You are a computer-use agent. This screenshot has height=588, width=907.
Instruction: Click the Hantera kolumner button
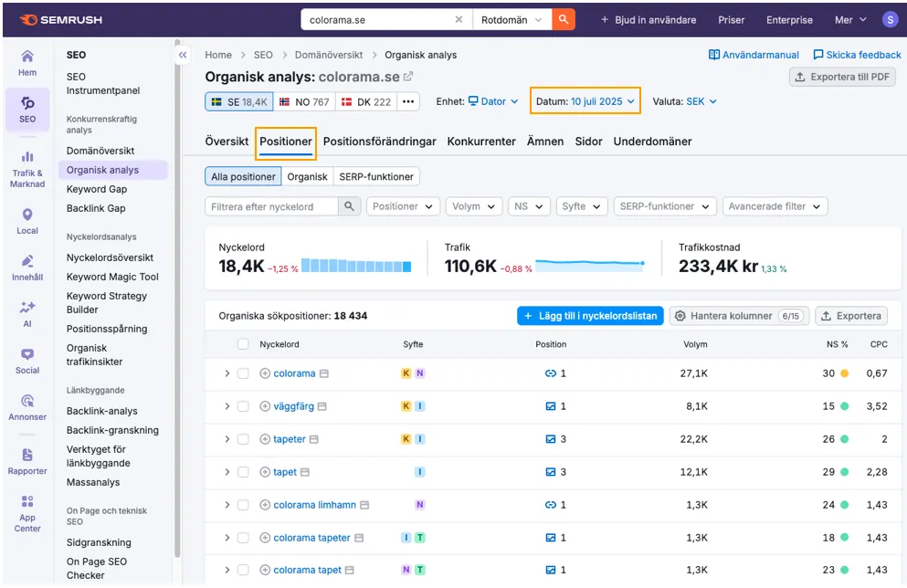coord(739,316)
